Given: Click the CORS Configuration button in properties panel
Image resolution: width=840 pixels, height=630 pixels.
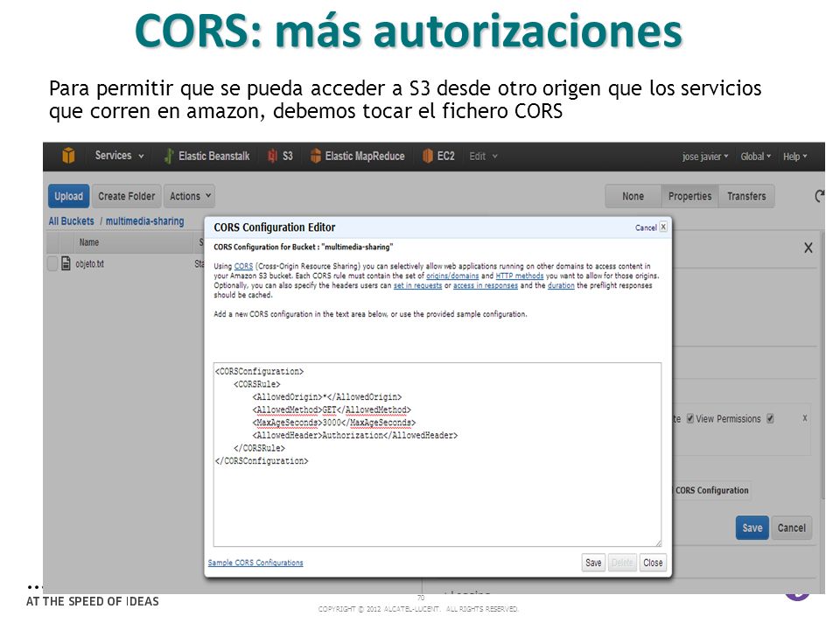Looking at the screenshot, I should [711, 490].
